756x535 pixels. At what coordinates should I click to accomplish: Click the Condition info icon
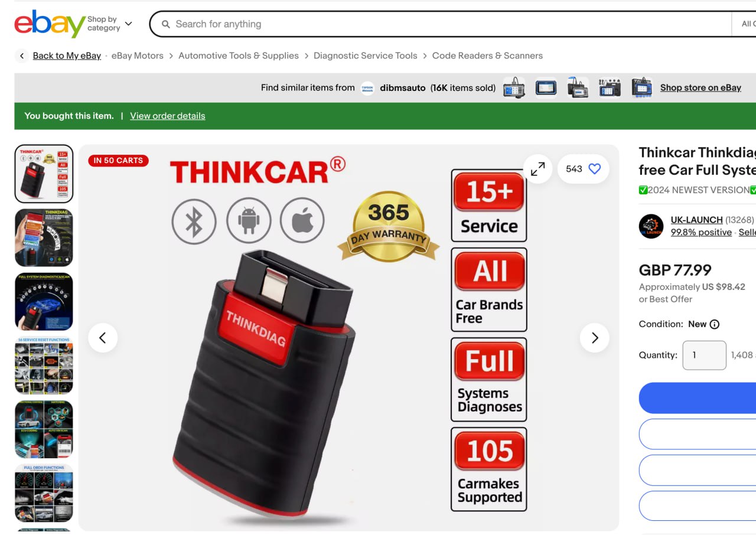714,324
